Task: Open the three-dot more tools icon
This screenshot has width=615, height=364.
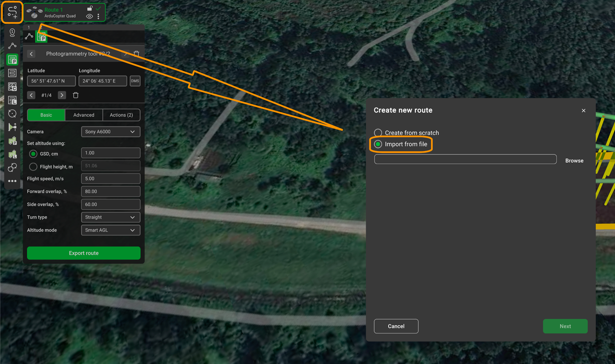Action: tap(12, 181)
